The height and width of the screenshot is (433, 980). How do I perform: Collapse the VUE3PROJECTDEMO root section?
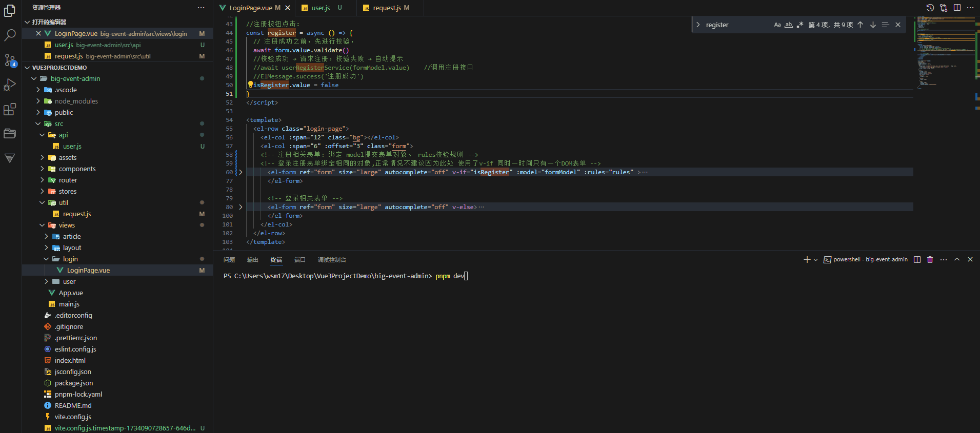pos(27,68)
